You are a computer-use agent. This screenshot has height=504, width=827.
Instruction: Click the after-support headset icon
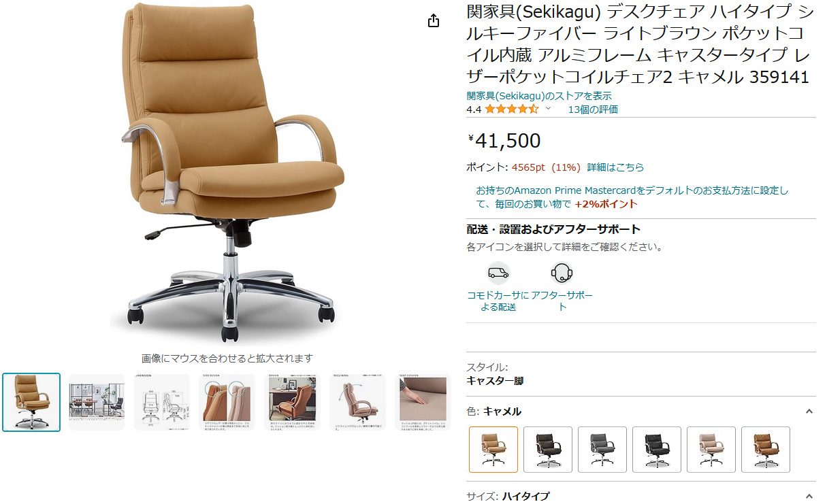tap(562, 273)
